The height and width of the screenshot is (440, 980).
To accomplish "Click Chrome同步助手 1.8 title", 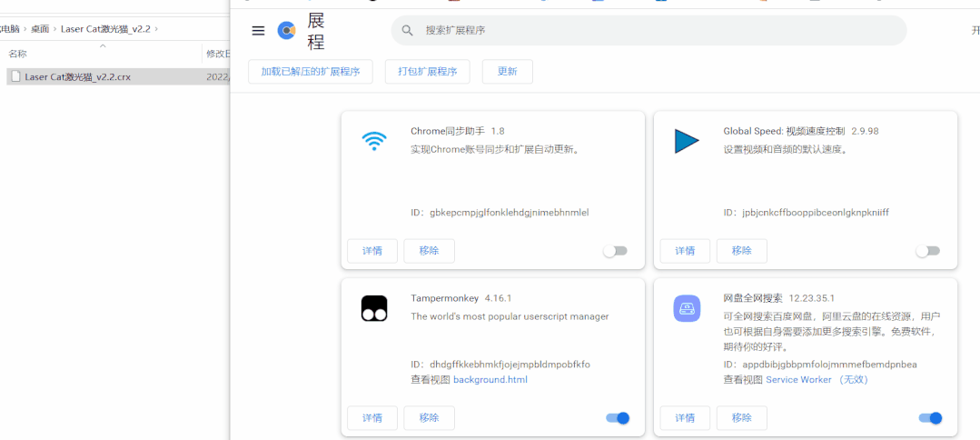I will point(458,132).
